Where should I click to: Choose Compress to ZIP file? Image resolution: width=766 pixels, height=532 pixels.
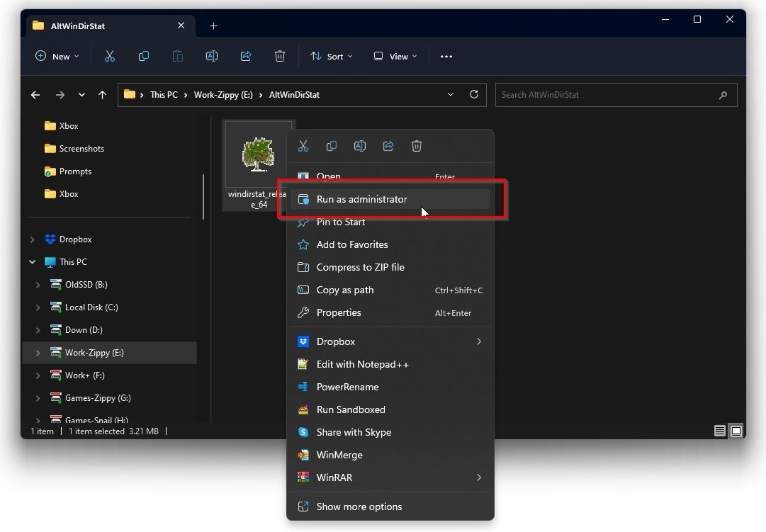click(x=360, y=267)
